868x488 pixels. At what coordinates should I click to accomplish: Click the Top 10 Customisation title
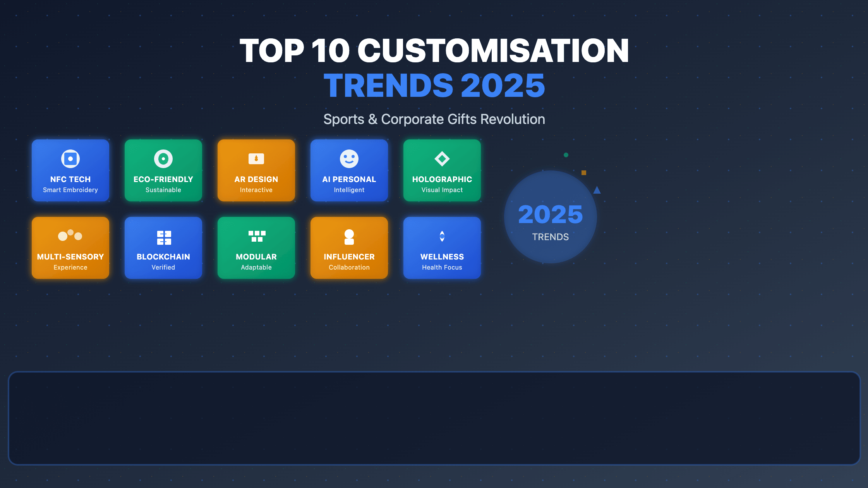pos(434,50)
